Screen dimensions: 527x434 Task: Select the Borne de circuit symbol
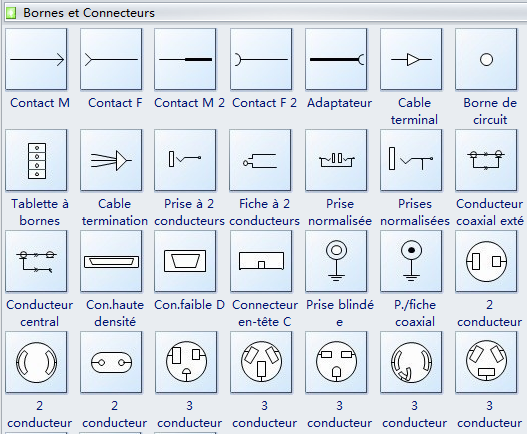pos(486,59)
